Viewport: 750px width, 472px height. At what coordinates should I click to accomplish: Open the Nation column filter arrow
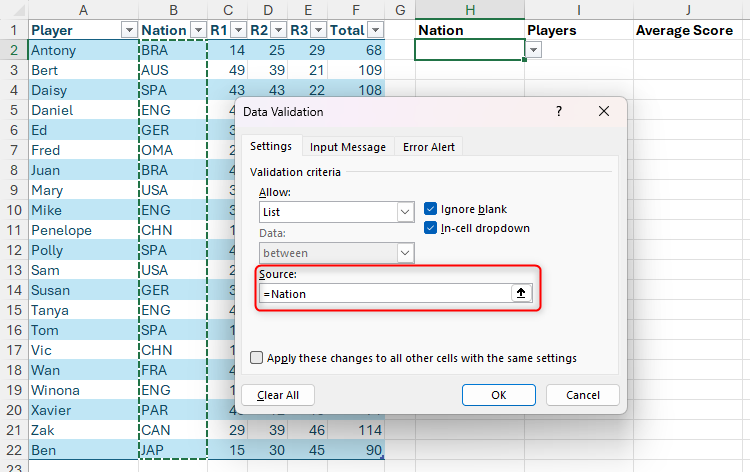tap(196, 30)
